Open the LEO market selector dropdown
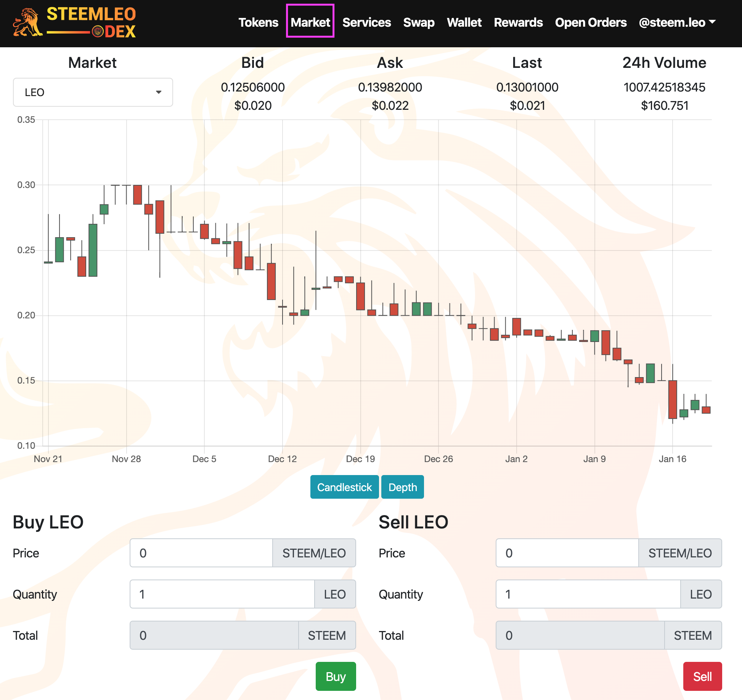 coord(93,92)
